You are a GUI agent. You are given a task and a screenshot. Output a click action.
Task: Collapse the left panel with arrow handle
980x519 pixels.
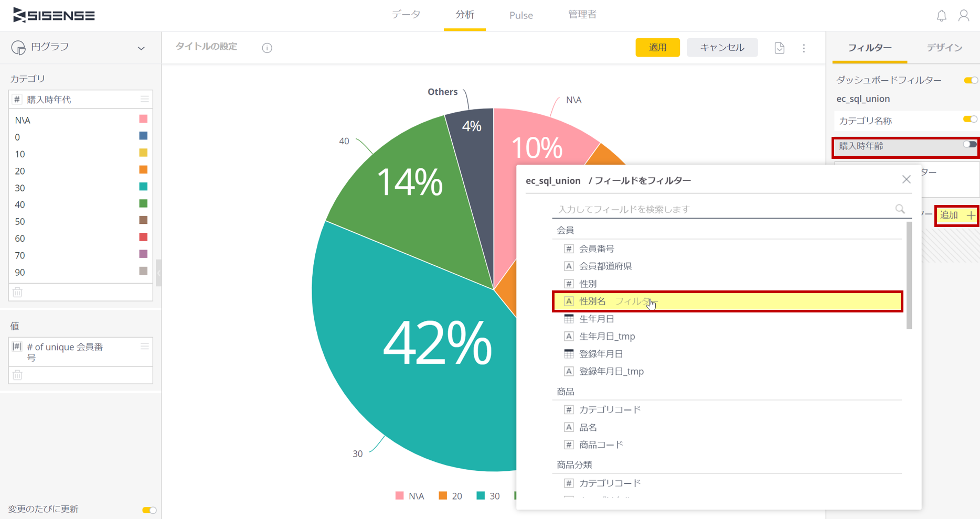coord(158,273)
